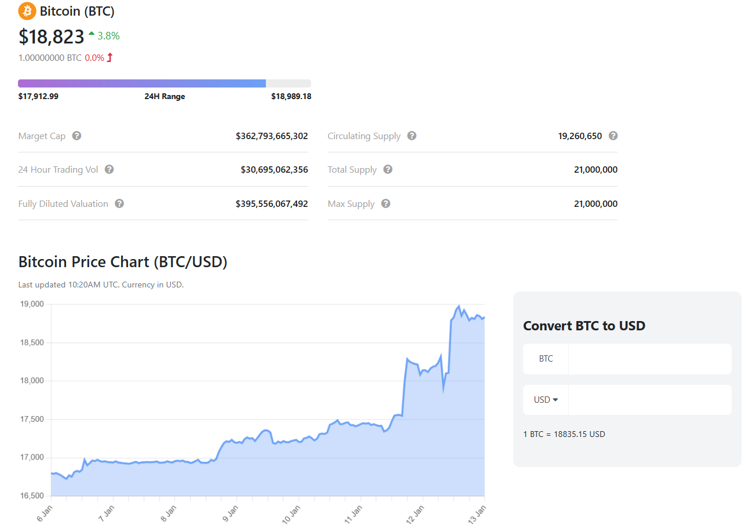The width and height of the screenshot is (756, 532).
Task: Click the $30,695,062,356 trading volume value
Action: click(x=274, y=170)
